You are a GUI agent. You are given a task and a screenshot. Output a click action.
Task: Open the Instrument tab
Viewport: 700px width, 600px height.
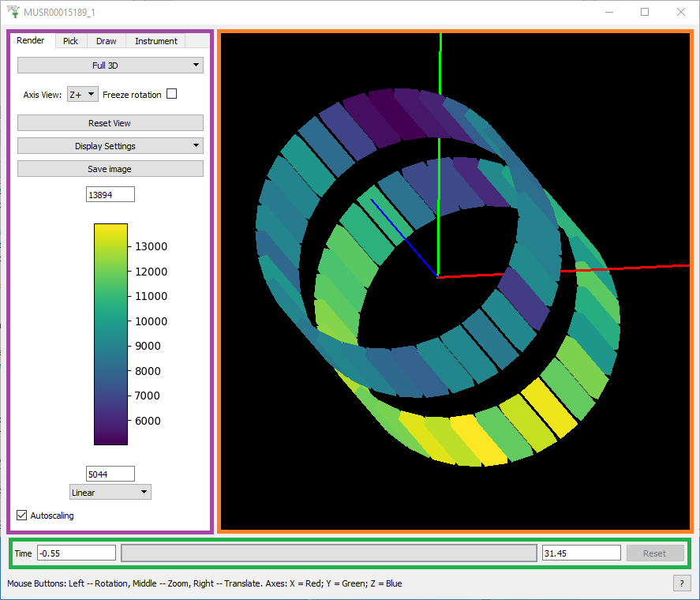point(155,41)
